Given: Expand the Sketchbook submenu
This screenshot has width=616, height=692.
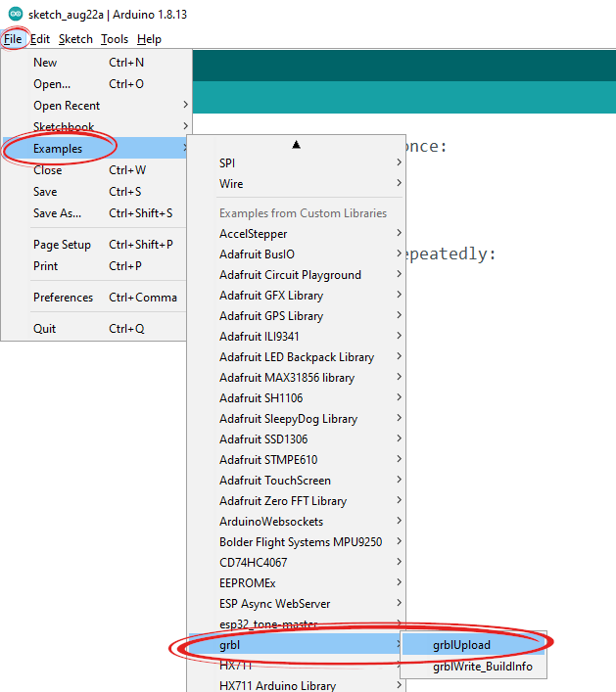Looking at the screenshot, I should click(94, 126).
